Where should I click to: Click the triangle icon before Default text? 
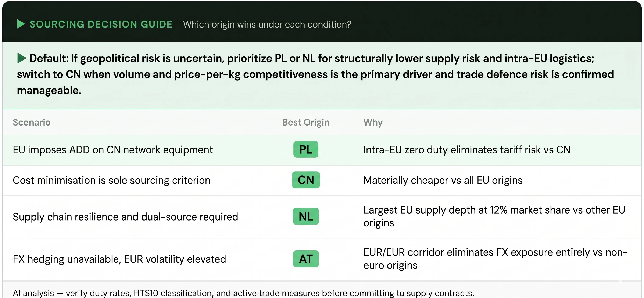pos(21,58)
